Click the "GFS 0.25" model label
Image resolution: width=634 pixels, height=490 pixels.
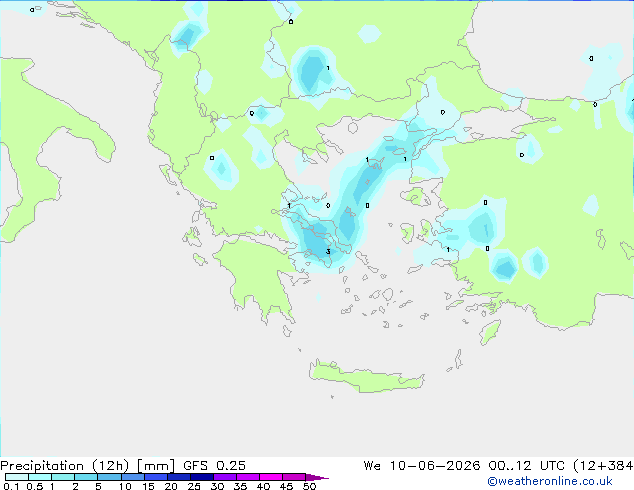[214, 466]
